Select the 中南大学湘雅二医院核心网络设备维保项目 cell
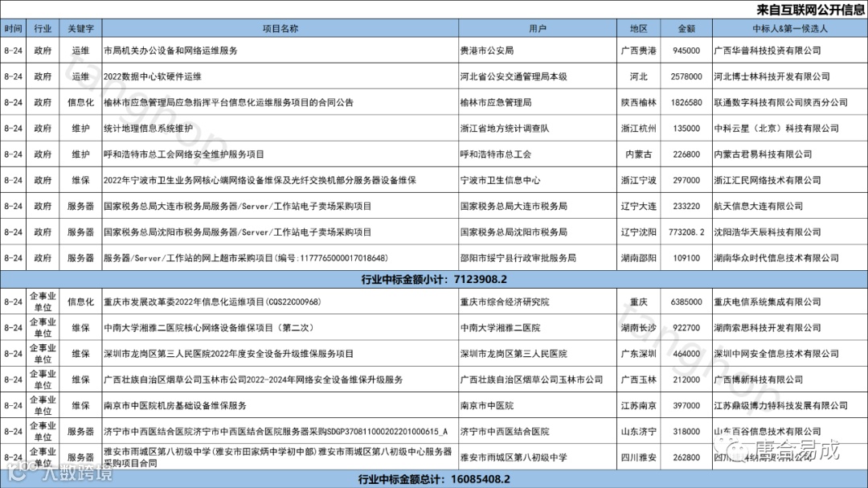Viewport: 868px width, 488px height. click(x=280, y=328)
